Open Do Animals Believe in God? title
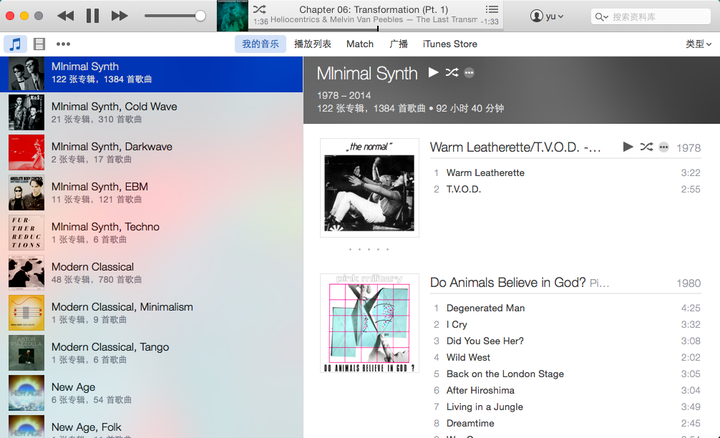The height and width of the screenshot is (438, 720). [508, 282]
